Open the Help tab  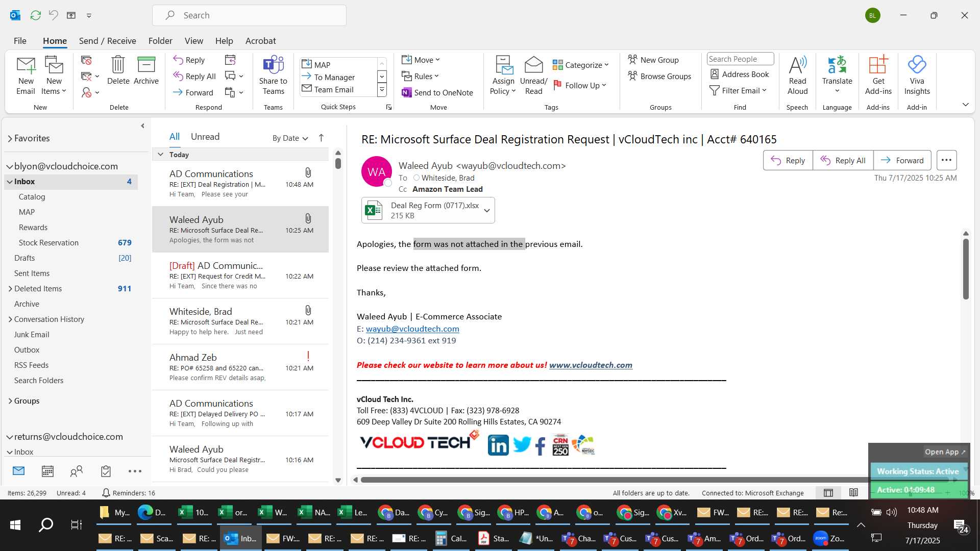(x=224, y=41)
